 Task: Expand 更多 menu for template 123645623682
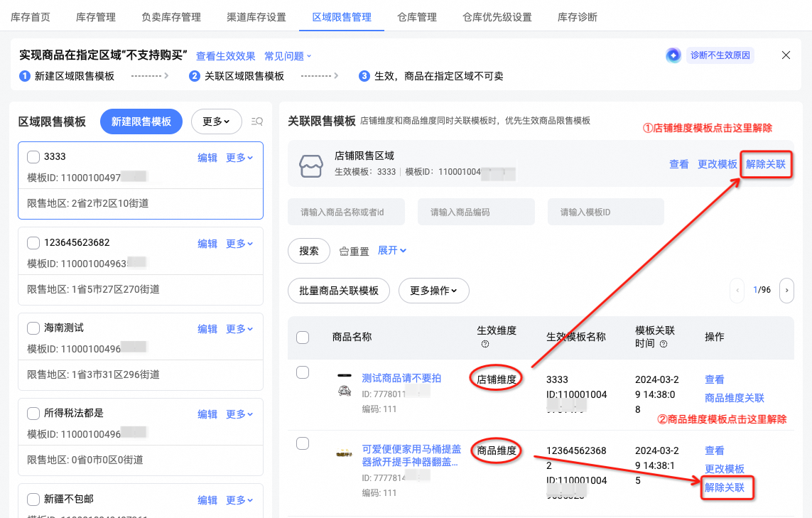coord(239,244)
